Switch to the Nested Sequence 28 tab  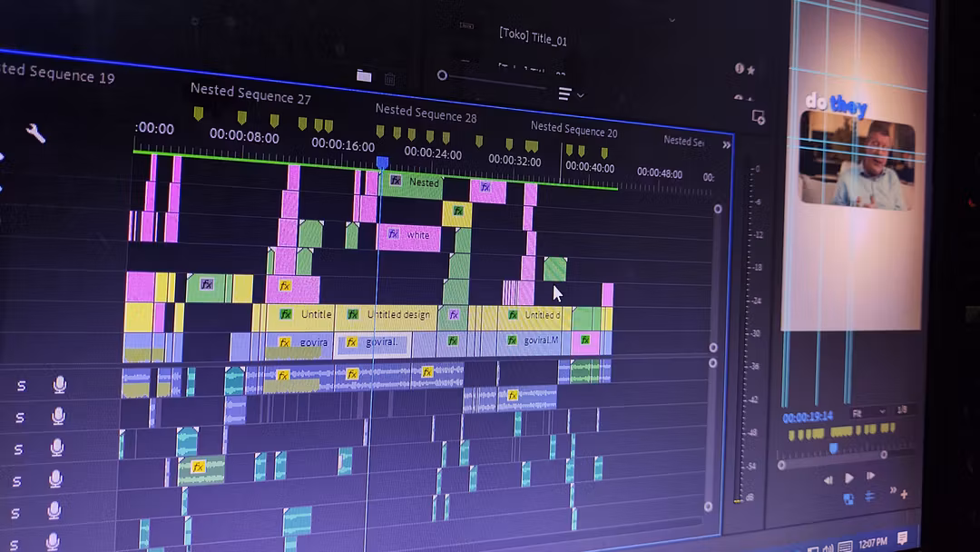(426, 113)
